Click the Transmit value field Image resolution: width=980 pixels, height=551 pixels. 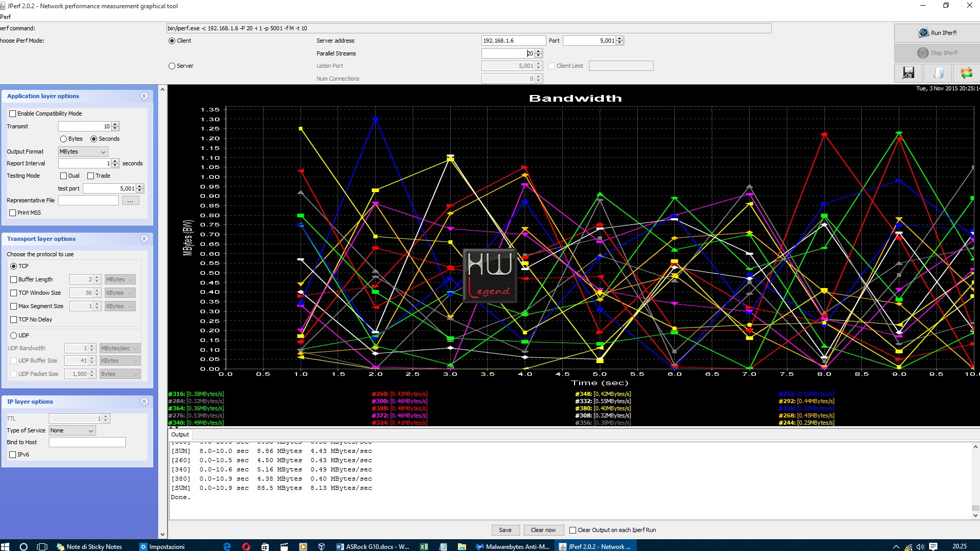[x=85, y=126]
